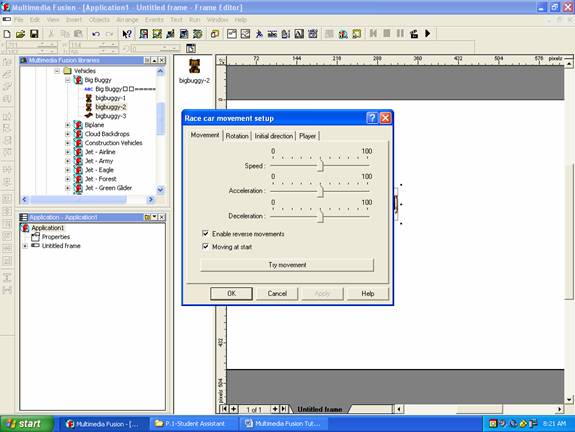This screenshot has height=432, width=575.
Task: Open Multimedia Fusion Tut... taskbar item
Action: click(283, 424)
